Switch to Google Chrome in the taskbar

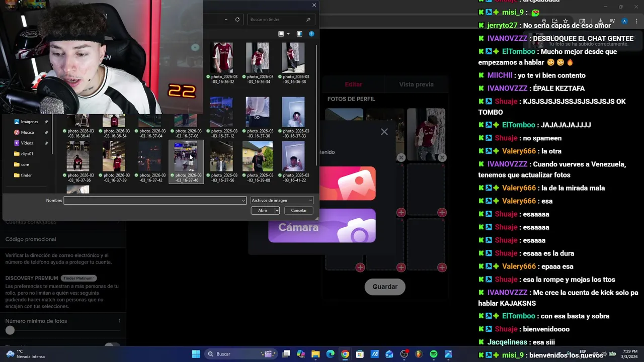(x=345, y=354)
